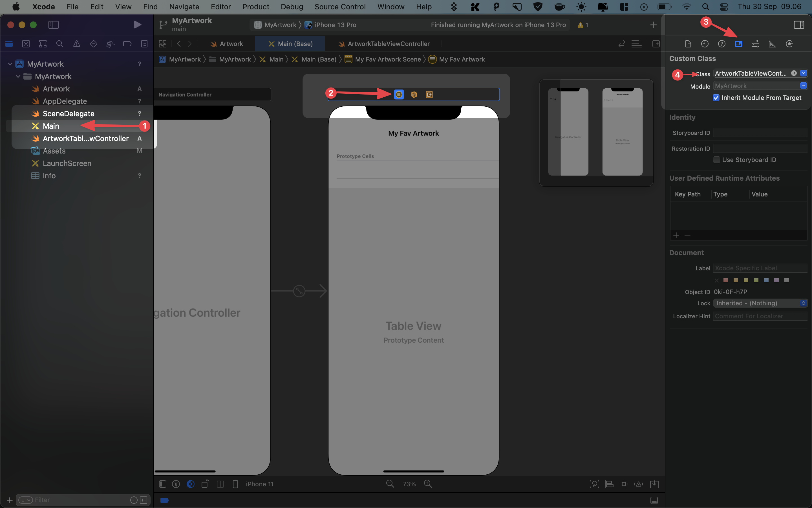812x508 pixels.
Task: Zoom in on the storyboard canvas
Action: point(428,483)
